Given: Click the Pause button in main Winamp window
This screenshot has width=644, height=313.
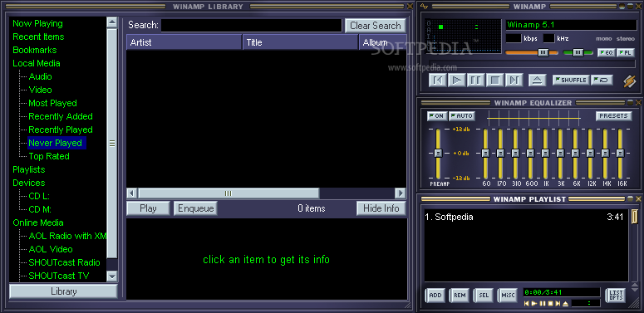Looking at the screenshot, I should 475,80.
